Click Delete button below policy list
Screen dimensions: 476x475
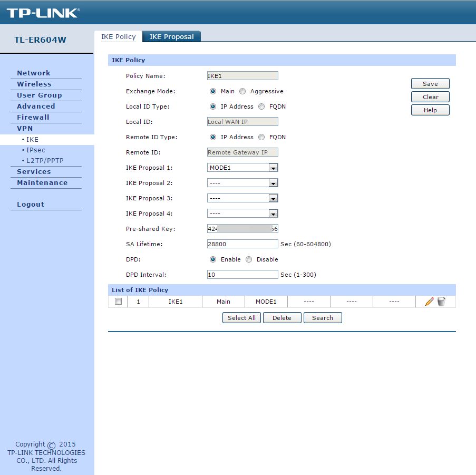(282, 318)
